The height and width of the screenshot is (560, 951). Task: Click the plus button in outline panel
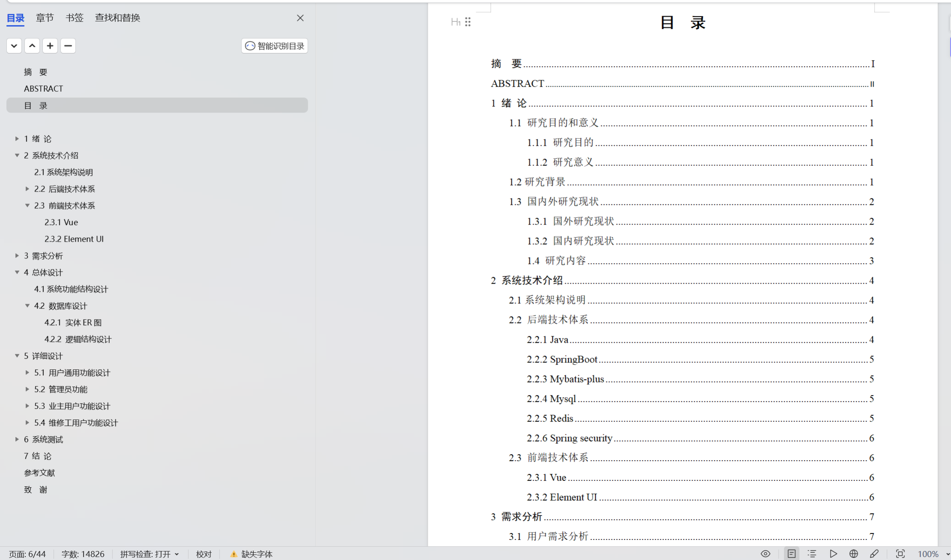click(x=50, y=46)
